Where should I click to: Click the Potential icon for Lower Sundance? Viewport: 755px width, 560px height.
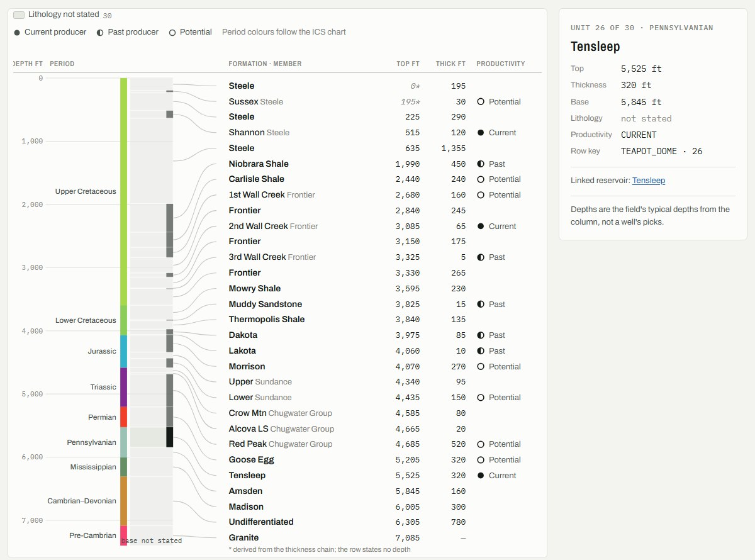point(481,398)
